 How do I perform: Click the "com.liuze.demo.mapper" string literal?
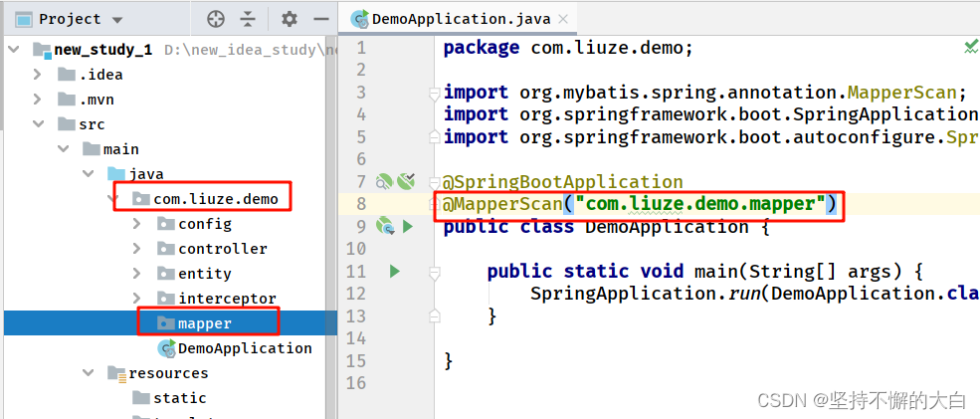coord(701,204)
